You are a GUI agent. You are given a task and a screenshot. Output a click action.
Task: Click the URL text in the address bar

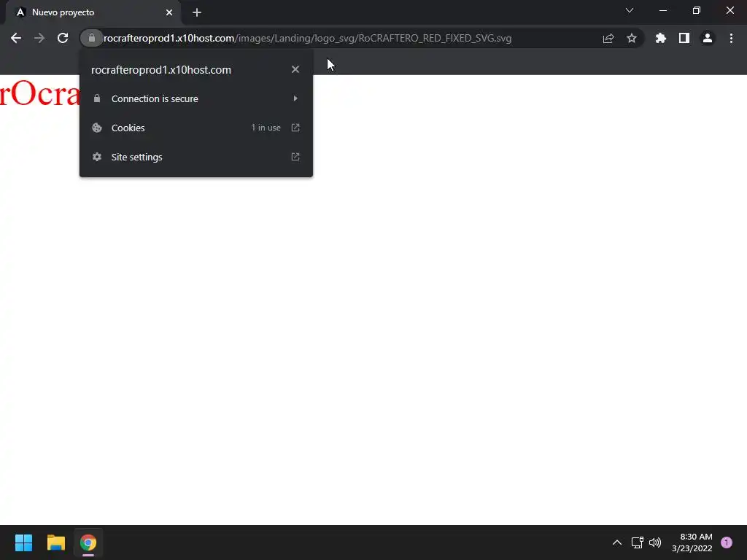307,38
